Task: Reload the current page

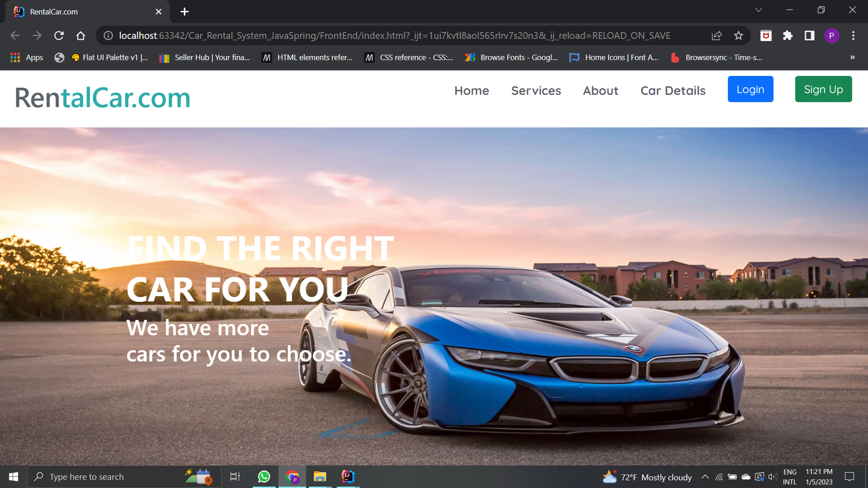Action: (59, 36)
